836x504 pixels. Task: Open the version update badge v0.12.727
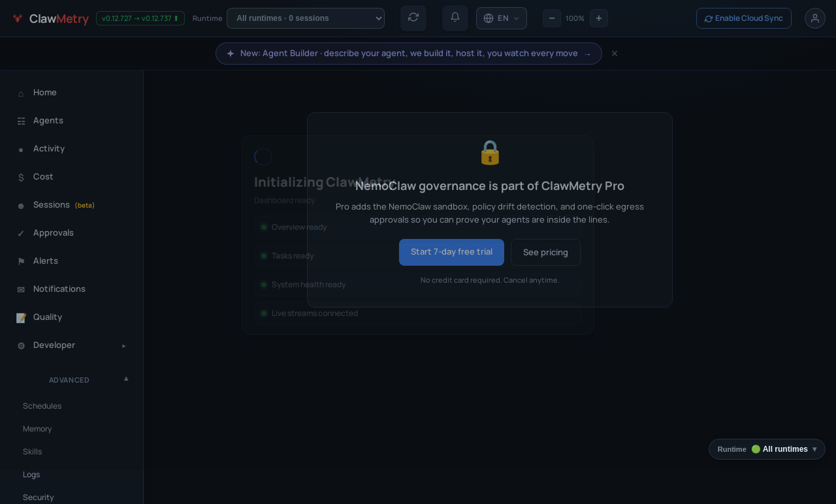pos(140,18)
